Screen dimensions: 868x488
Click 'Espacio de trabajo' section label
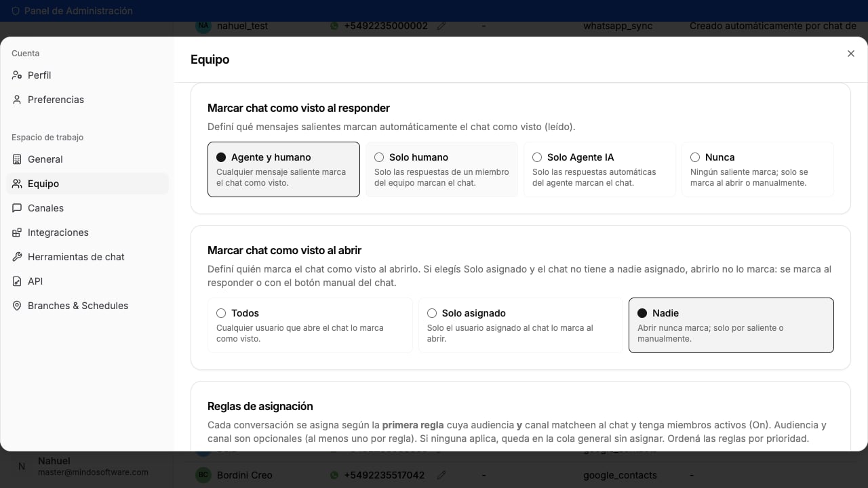pyautogui.click(x=47, y=138)
